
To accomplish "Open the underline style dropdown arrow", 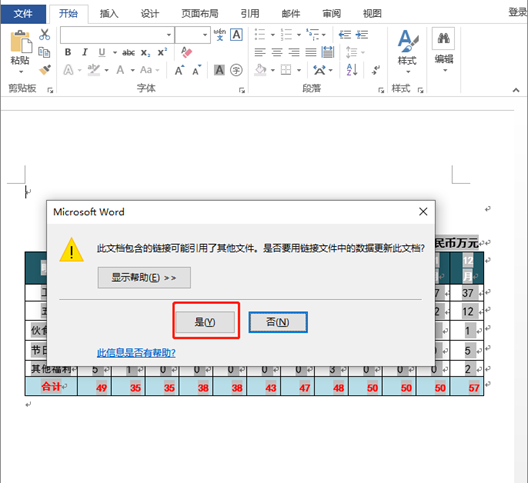I will pos(115,53).
